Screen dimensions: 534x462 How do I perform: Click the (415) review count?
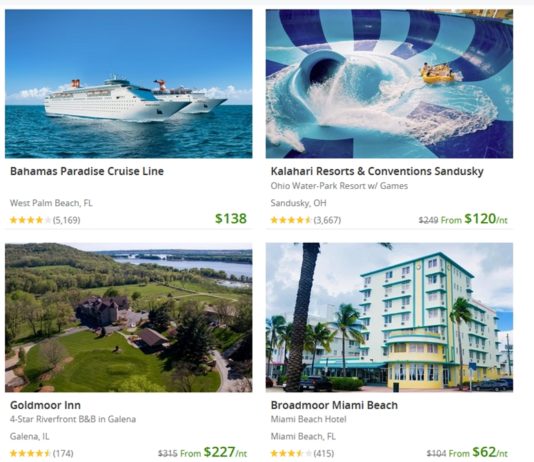324,453
